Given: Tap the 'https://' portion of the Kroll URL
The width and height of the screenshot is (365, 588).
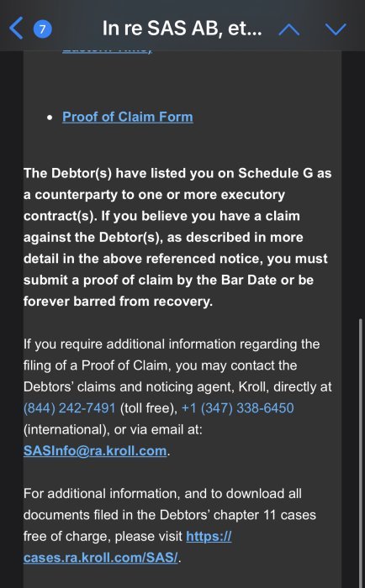Looking at the screenshot, I should 209,536.
